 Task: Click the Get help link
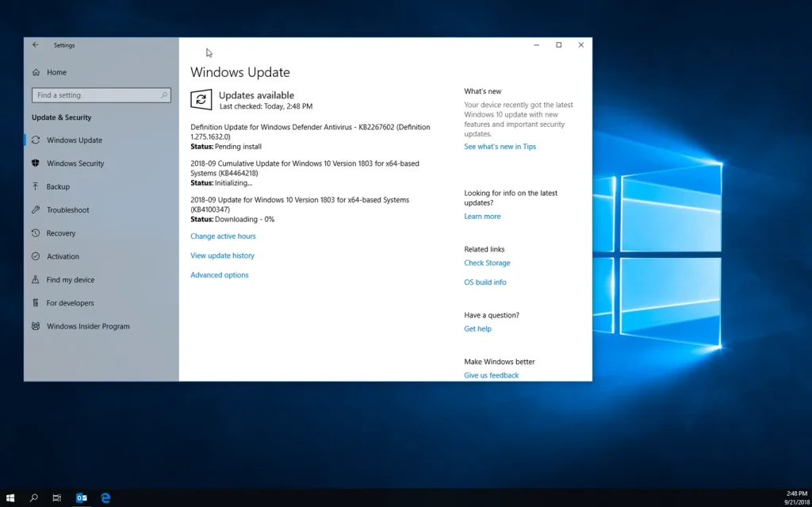coord(477,328)
